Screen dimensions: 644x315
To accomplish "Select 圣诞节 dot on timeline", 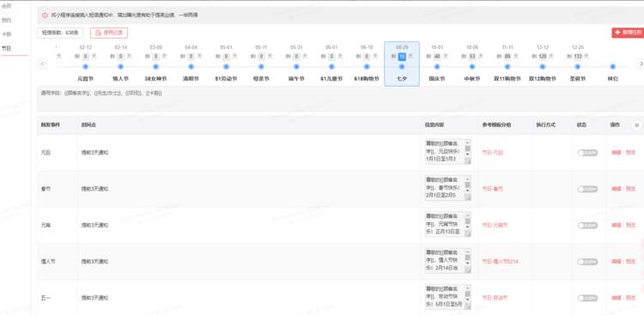I will pos(578,67).
